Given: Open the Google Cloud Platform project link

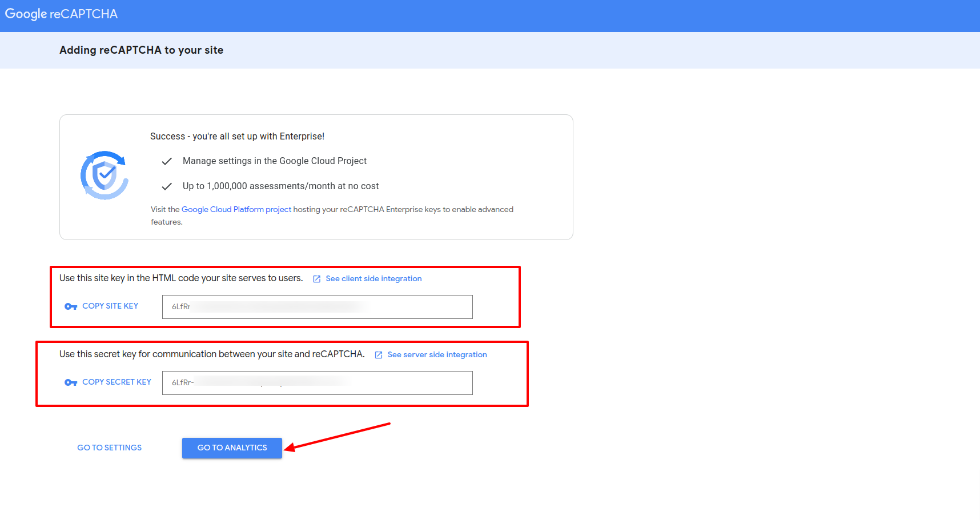Looking at the screenshot, I should point(236,209).
